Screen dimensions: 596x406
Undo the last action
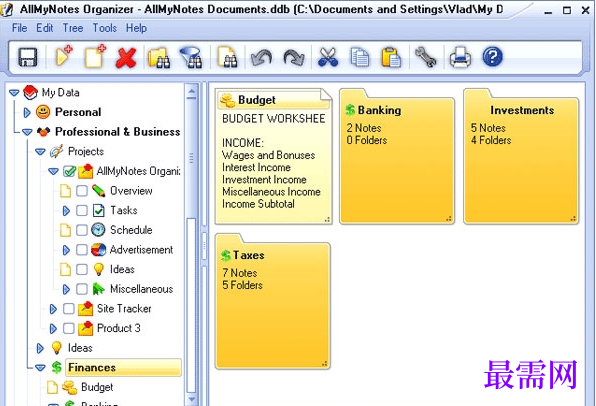pyautogui.click(x=261, y=58)
